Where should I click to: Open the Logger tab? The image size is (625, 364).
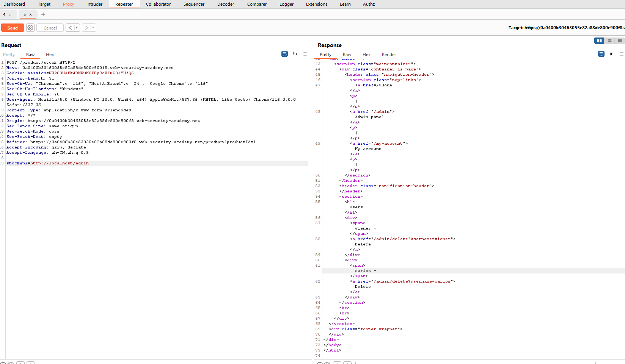[x=286, y=4]
